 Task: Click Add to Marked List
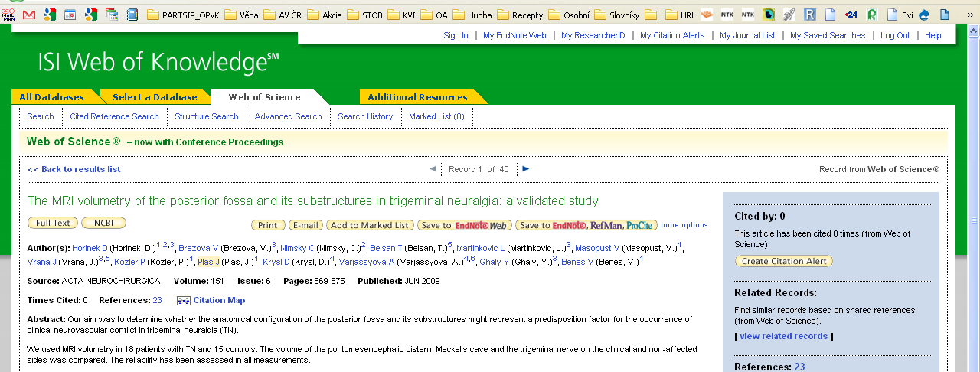370,225
